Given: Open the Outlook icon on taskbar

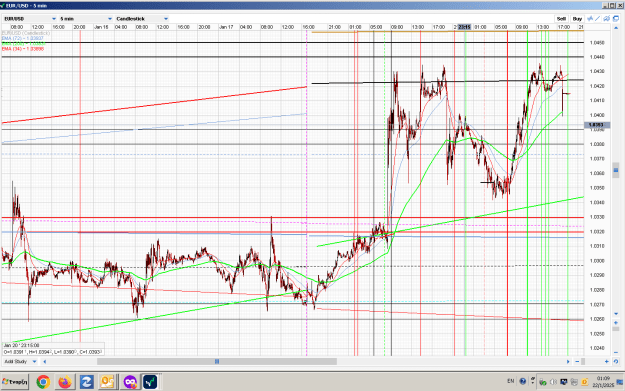Looking at the screenshot, I should click(x=108, y=382).
